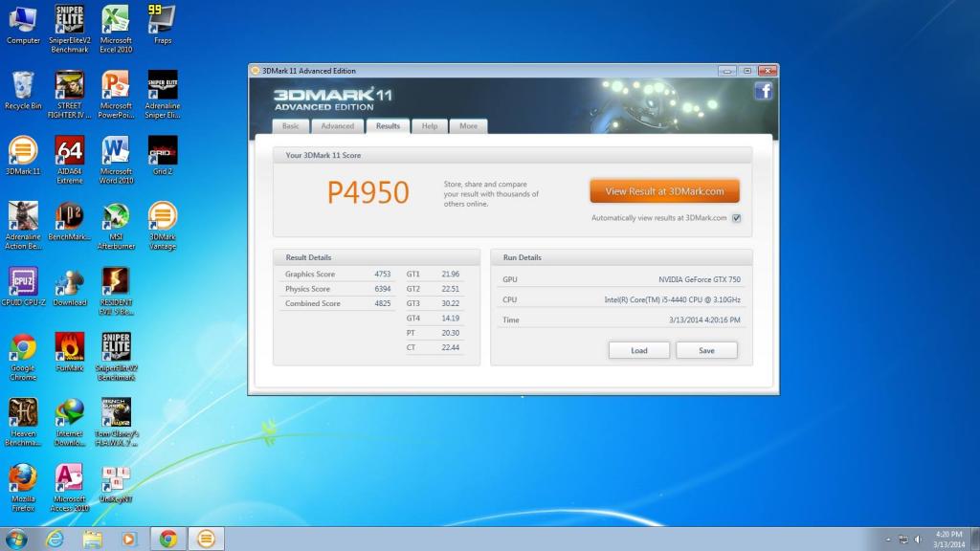Click the Save button
This screenshot has width=980, height=551.
(x=706, y=350)
